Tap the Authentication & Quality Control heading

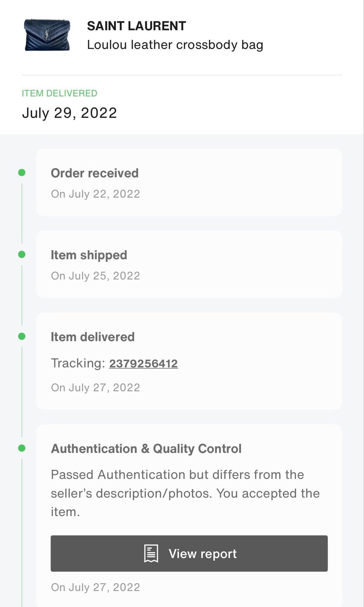point(146,449)
